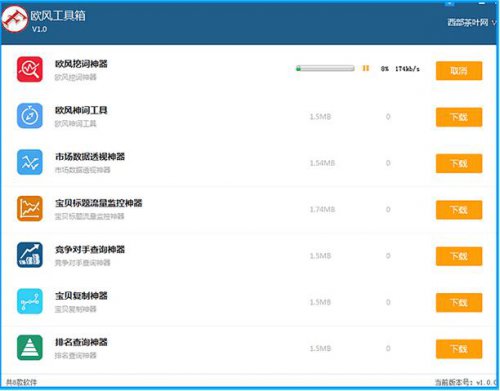500x391 pixels.
Task: Click the 欧风挖词神器 red magnifier icon
Action: (30, 69)
